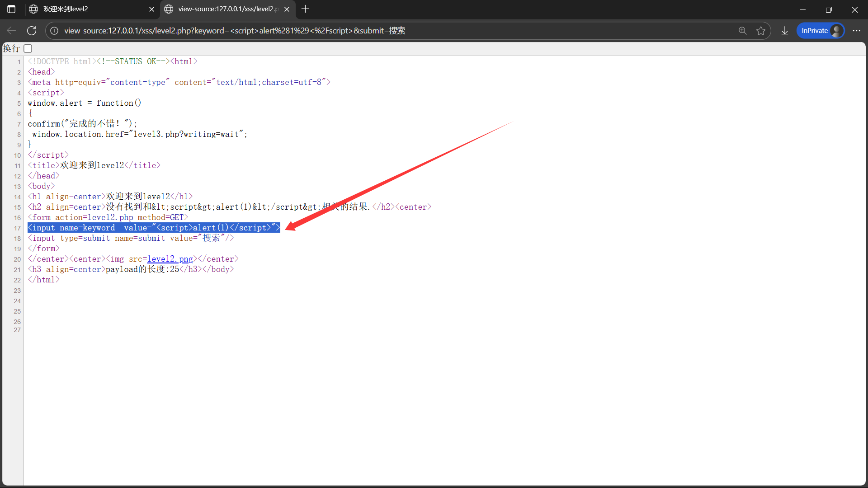Click the zoom magnifier icon in address bar
This screenshot has width=868, height=488.
[742, 31]
